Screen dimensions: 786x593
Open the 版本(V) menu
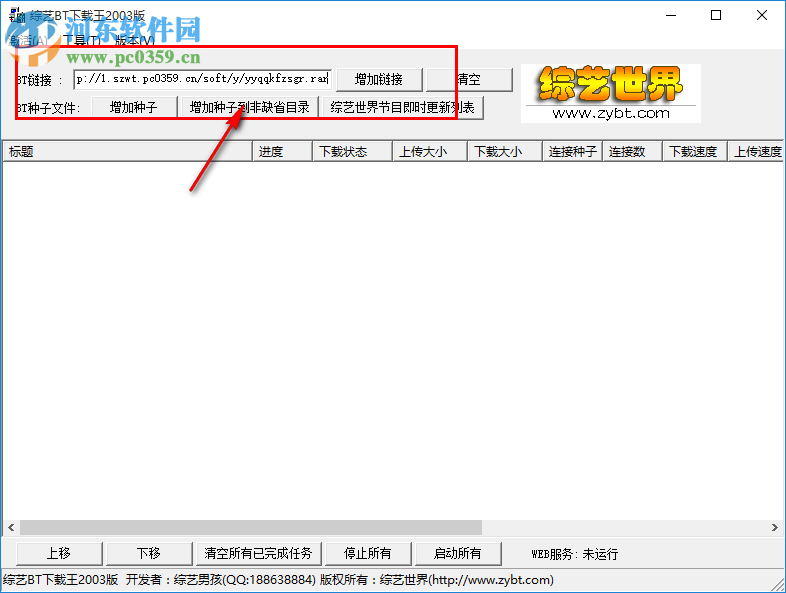134,41
